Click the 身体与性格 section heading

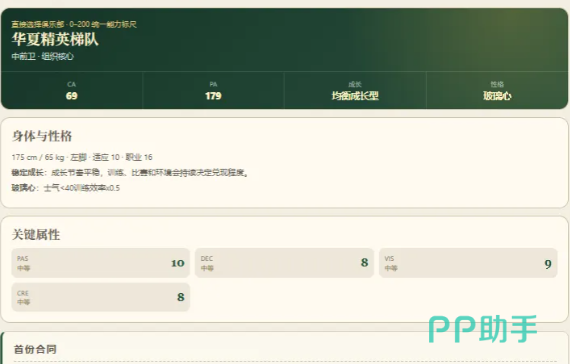42,136
